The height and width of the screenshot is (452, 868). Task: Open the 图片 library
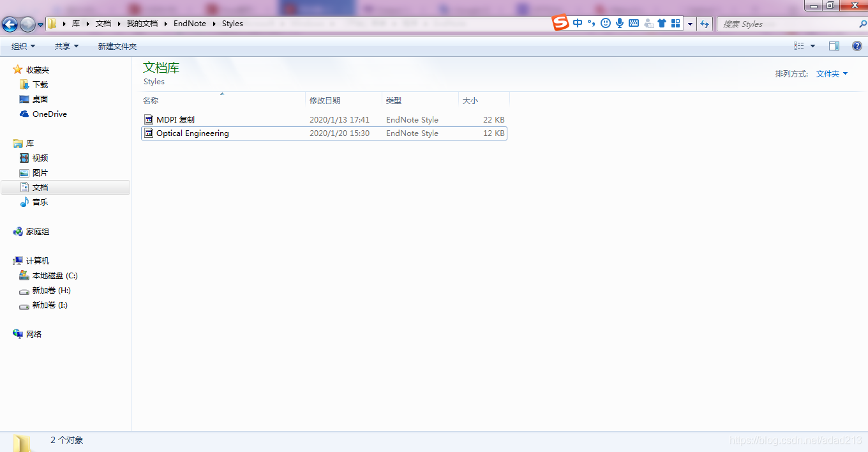pyautogui.click(x=40, y=173)
